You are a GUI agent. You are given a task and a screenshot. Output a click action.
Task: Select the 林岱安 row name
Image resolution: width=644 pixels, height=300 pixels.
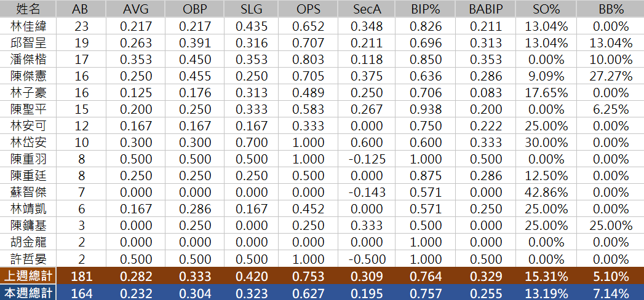click(28, 142)
